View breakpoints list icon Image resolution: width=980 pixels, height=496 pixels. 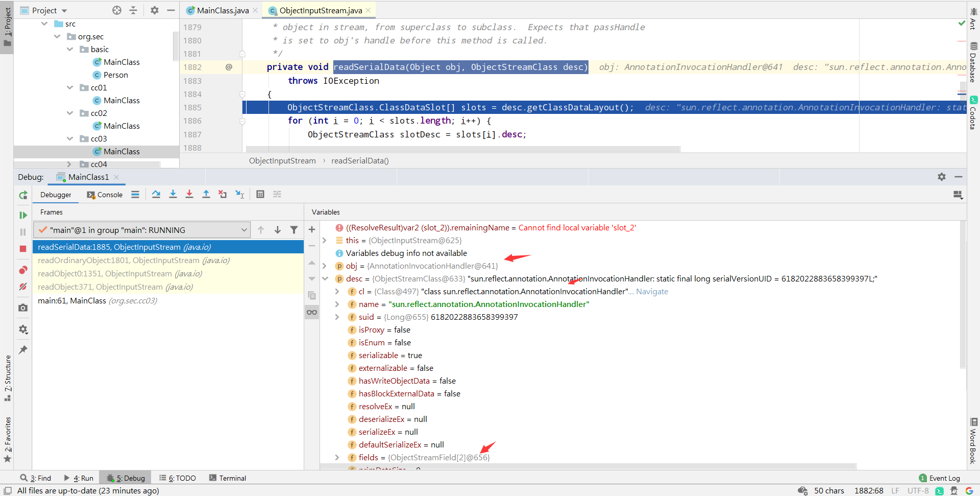pyautogui.click(x=23, y=270)
